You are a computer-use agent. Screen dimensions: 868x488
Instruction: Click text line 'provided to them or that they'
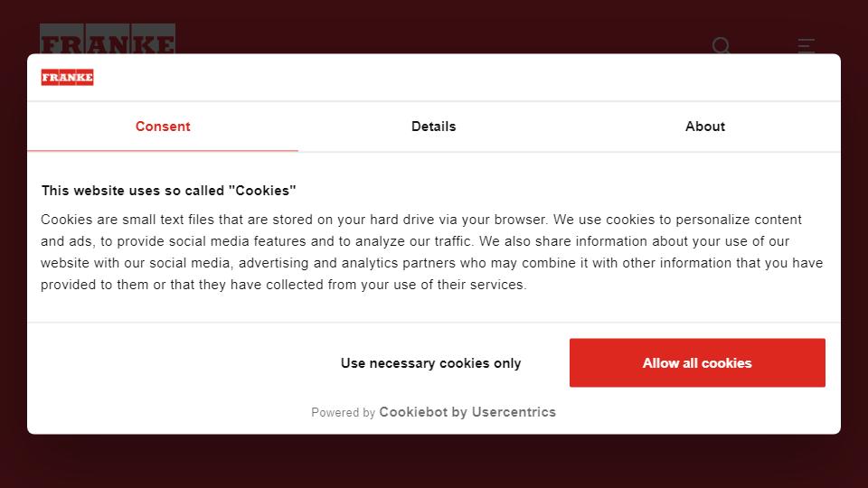pos(283,285)
